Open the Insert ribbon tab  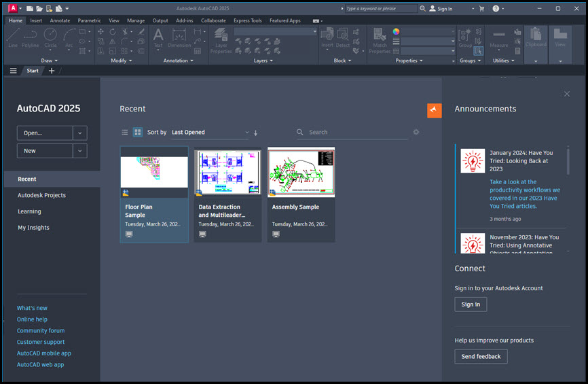coord(36,20)
